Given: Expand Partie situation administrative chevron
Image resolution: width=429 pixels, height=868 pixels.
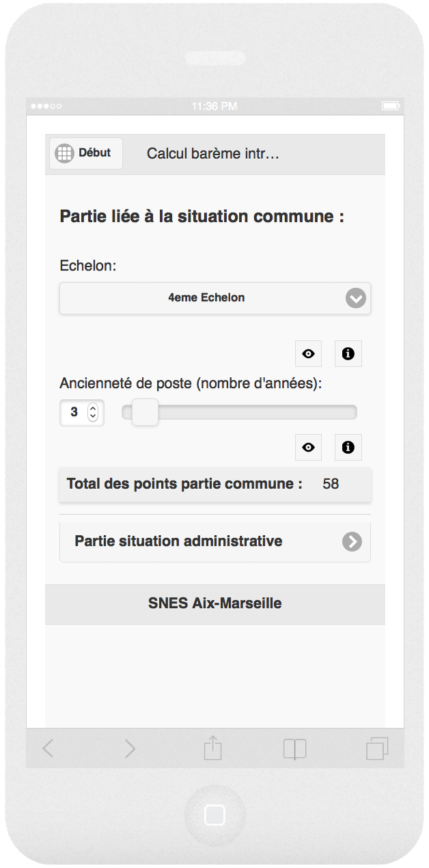Looking at the screenshot, I should pyautogui.click(x=352, y=542).
